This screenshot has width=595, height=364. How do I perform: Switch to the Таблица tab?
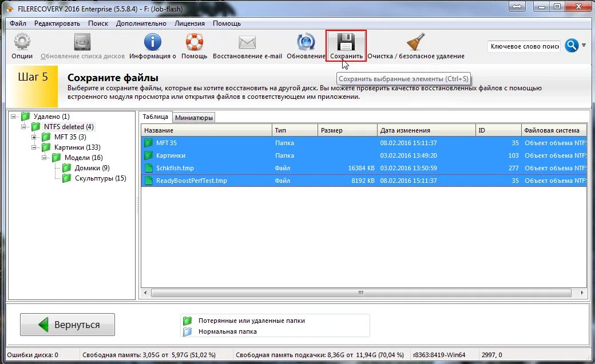tap(155, 117)
